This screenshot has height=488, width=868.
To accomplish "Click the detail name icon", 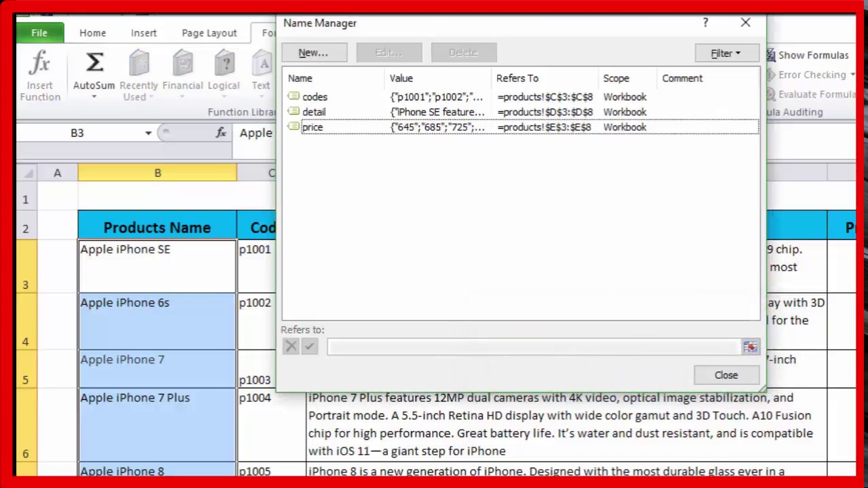I will 294,112.
